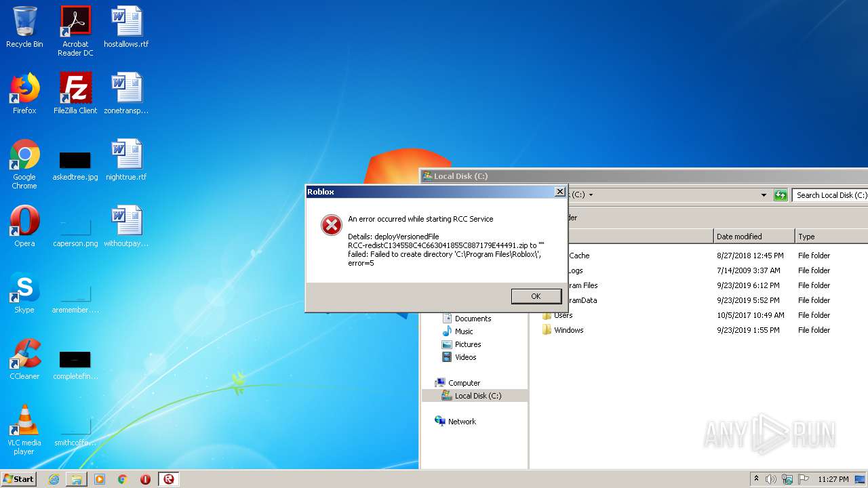Refresh the Explorer address bar

[781, 195]
